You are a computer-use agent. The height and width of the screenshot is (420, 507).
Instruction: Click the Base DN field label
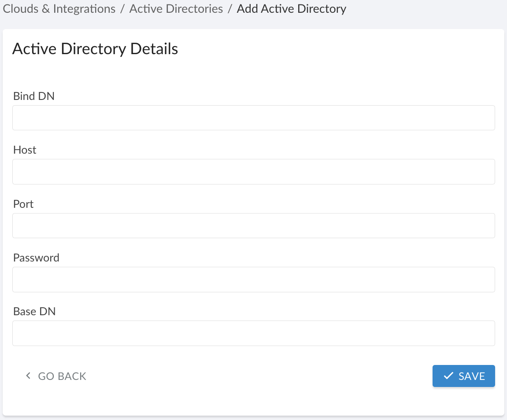coord(34,311)
